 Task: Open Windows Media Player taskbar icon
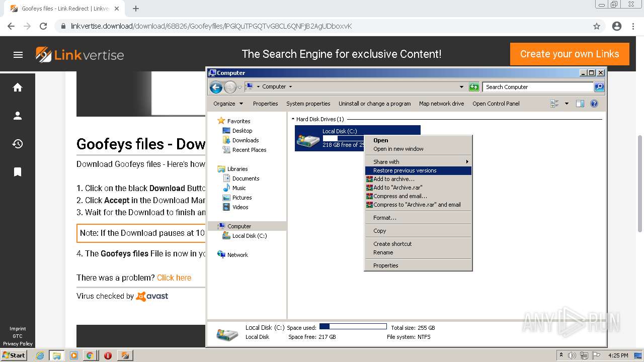pyautogui.click(x=73, y=355)
